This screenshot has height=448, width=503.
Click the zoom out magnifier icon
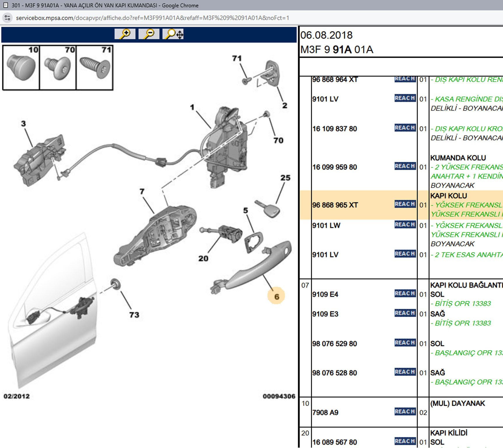[x=149, y=34]
